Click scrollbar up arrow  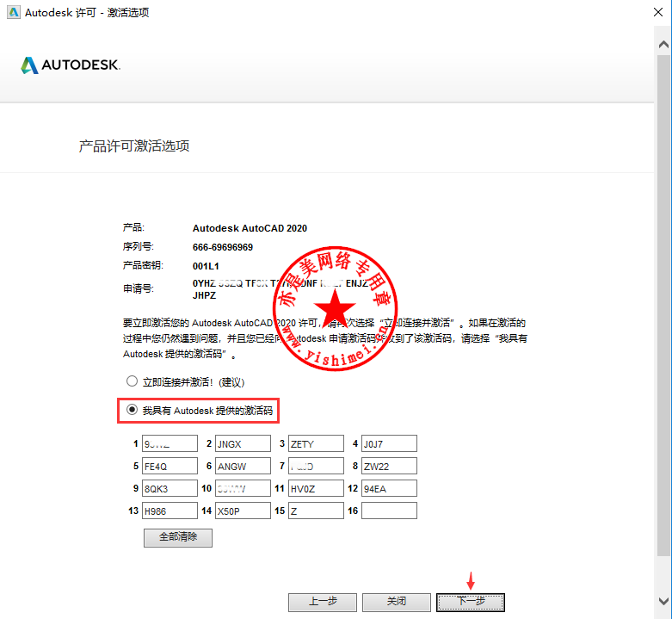point(663,44)
